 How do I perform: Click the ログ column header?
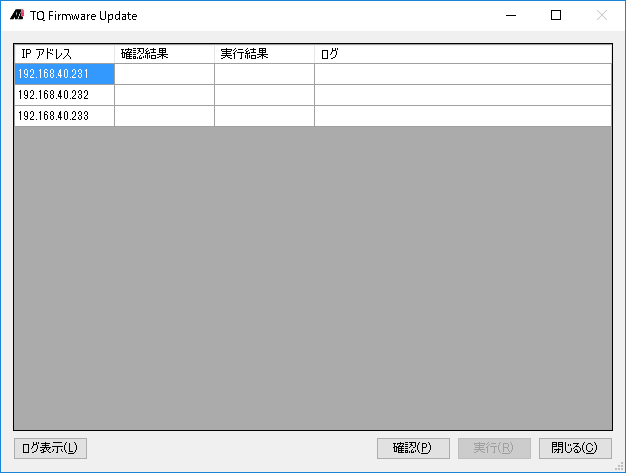(x=463, y=54)
